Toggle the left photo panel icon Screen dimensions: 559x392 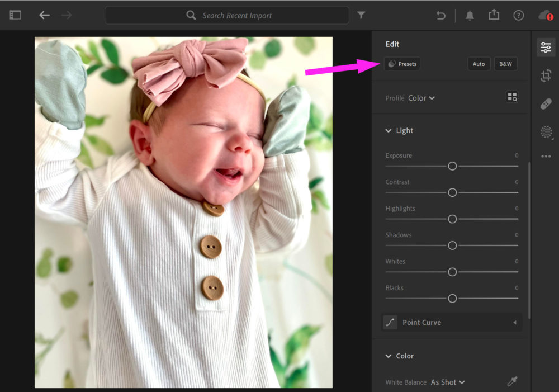pos(15,15)
